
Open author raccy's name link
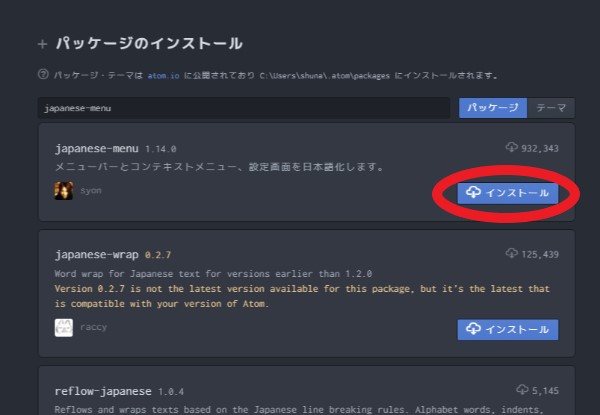coord(93,327)
